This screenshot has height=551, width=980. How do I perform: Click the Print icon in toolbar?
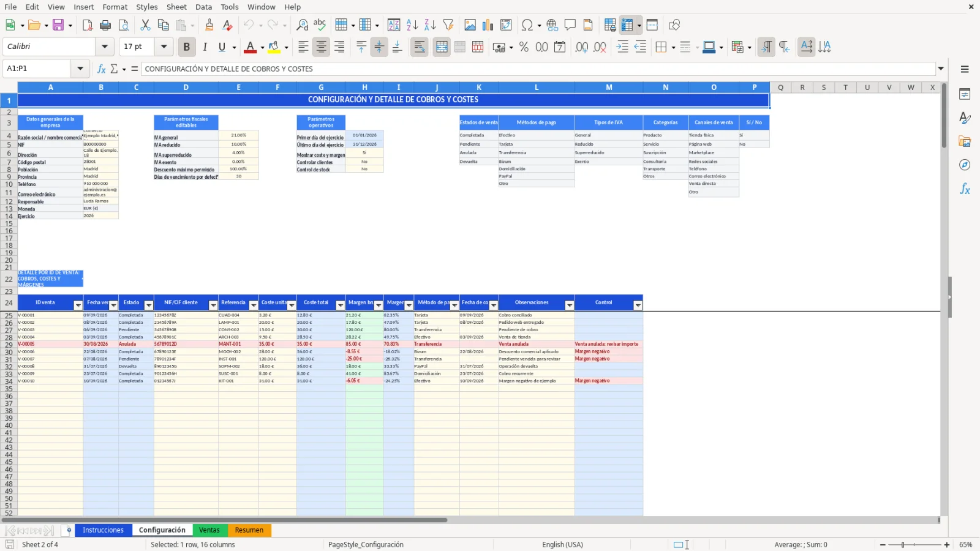click(x=105, y=25)
